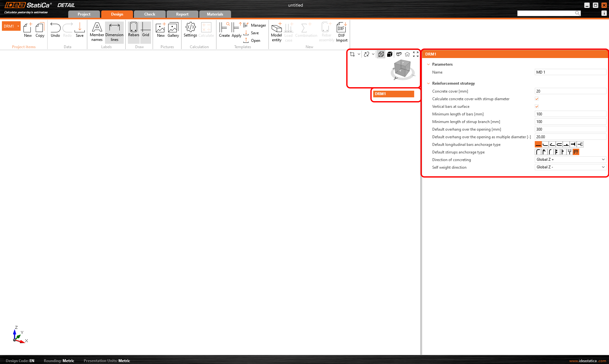Create a new project item
The height and width of the screenshot is (364, 609).
click(x=28, y=30)
